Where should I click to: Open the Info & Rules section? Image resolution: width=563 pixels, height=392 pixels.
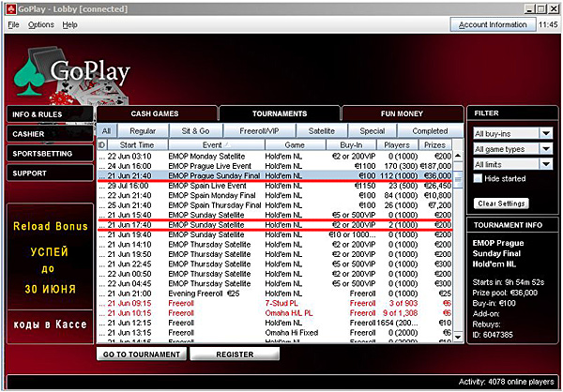(50, 114)
